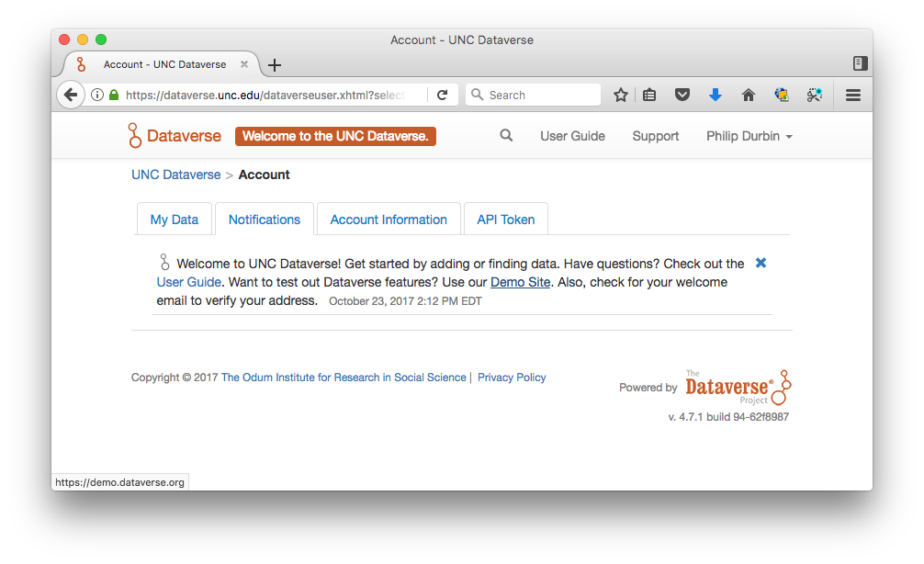Click the URL address bar
The width and height of the screenshot is (924, 564).
click(x=265, y=95)
